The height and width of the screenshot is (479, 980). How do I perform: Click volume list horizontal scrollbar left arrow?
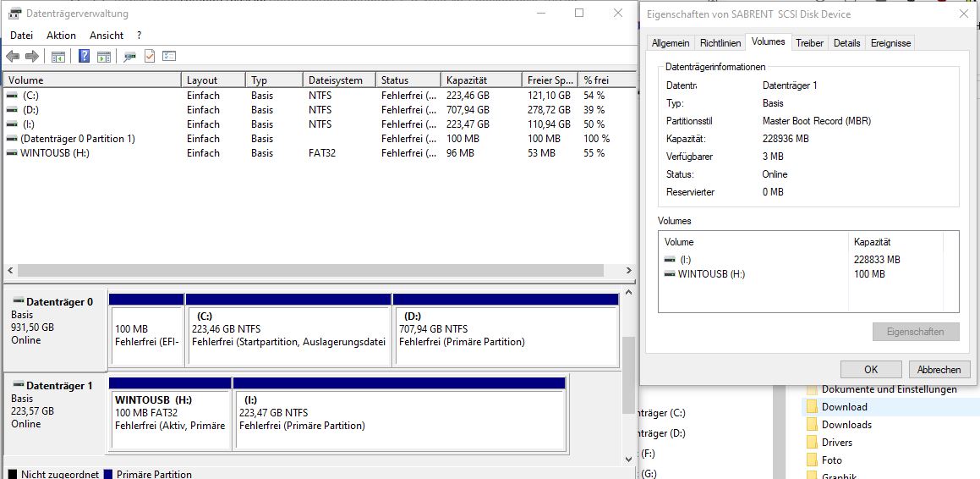(x=10, y=271)
